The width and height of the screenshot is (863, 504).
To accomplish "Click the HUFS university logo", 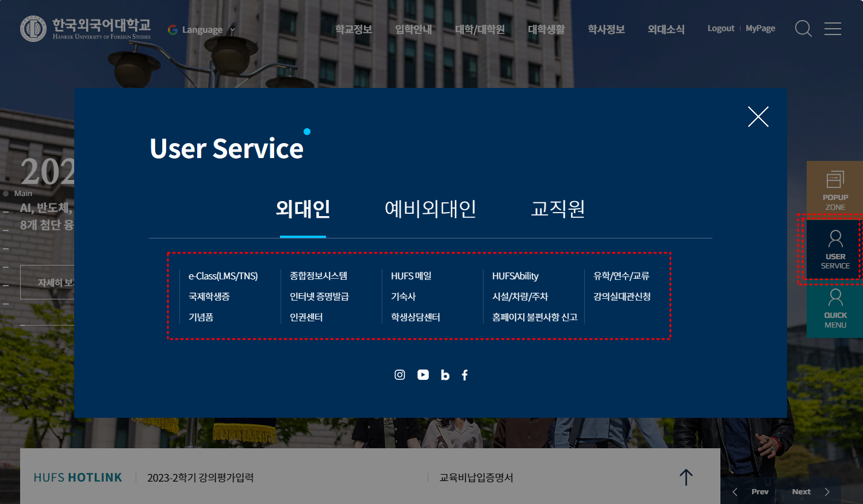I will pyautogui.click(x=86, y=29).
